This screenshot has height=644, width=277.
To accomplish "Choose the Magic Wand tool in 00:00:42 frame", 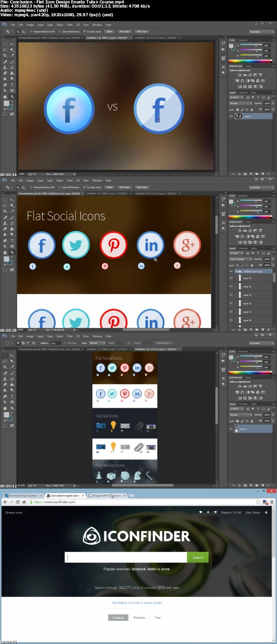I will [12, 361].
